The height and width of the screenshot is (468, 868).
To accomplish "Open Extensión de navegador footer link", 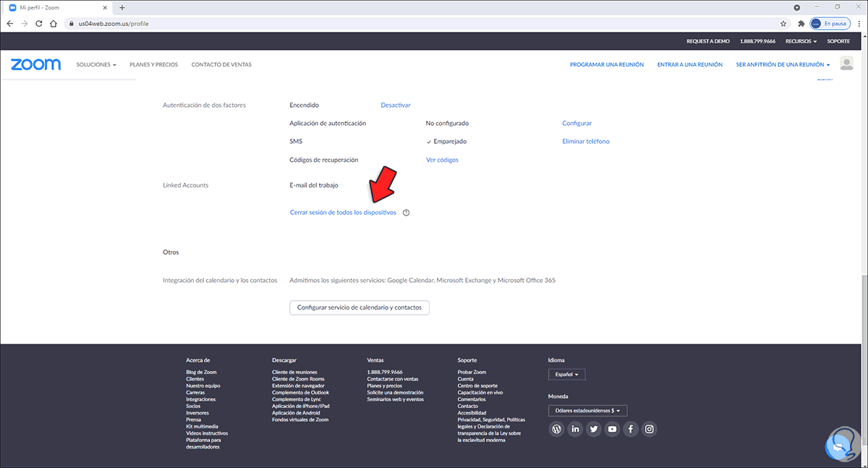I will [x=298, y=386].
